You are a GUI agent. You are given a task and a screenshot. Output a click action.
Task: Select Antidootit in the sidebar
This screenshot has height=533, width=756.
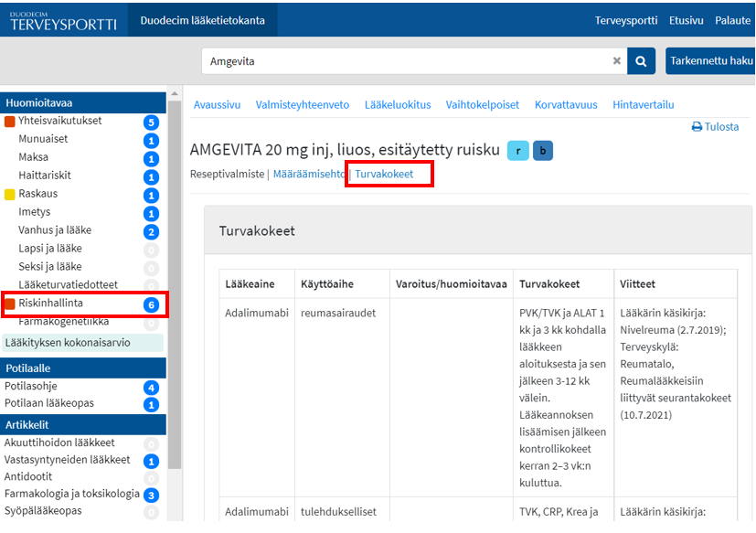[28, 476]
